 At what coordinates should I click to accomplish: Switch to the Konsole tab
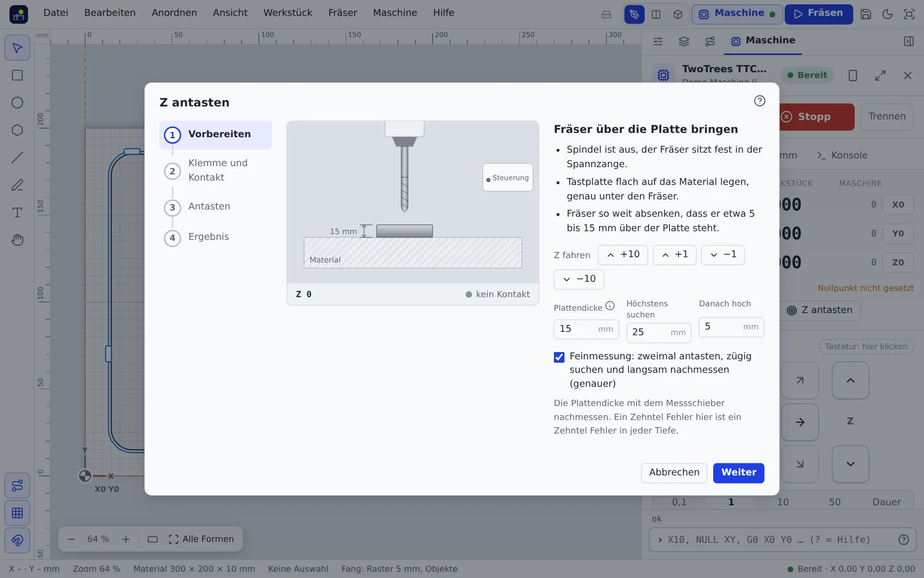842,156
